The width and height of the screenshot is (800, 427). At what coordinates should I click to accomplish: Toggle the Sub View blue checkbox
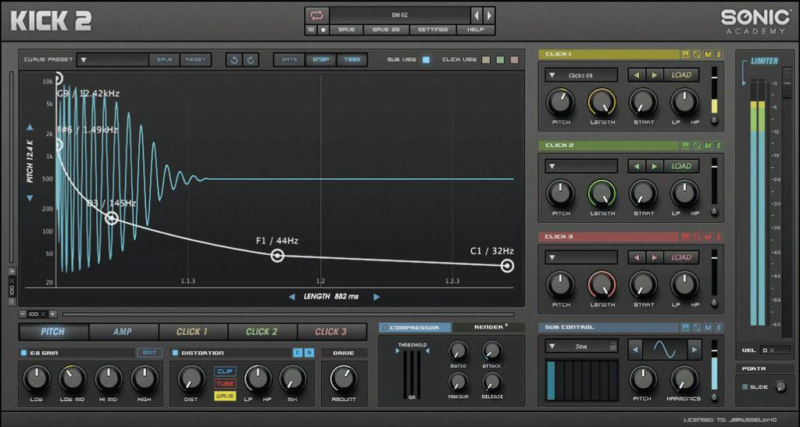tap(426, 60)
